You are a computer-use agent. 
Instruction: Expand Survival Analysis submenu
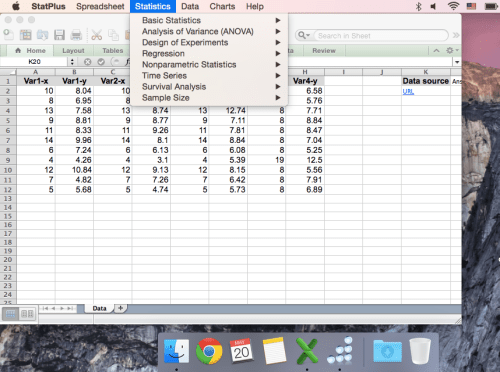pyautogui.click(x=209, y=87)
